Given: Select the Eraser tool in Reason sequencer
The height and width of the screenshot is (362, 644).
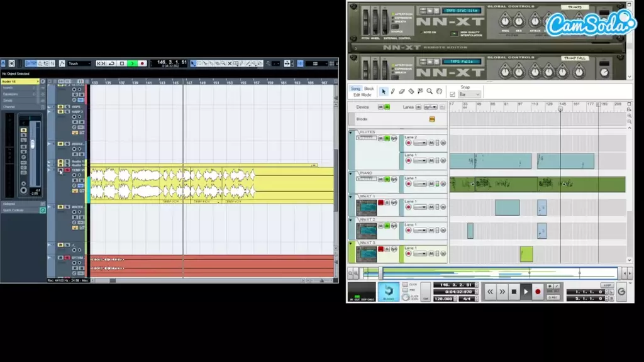Looking at the screenshot, I should [402, 92].
